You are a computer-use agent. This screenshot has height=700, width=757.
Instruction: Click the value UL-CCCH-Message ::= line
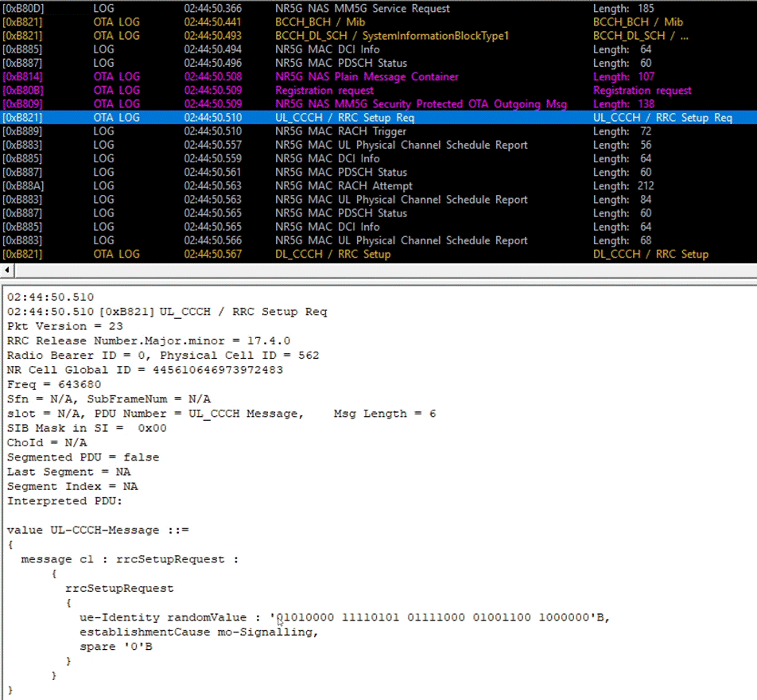98,530
